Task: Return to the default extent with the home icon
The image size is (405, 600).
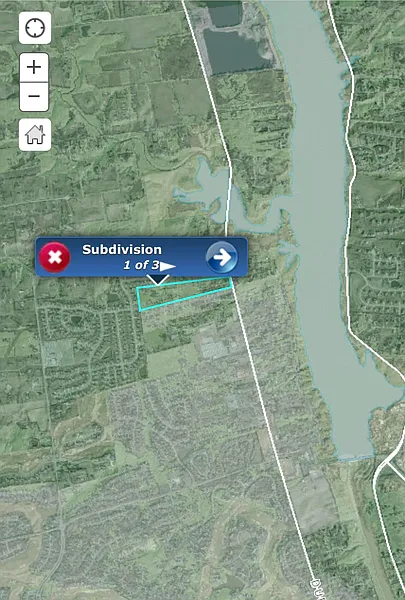Action: pyautogui.click(x=35, y=135)
